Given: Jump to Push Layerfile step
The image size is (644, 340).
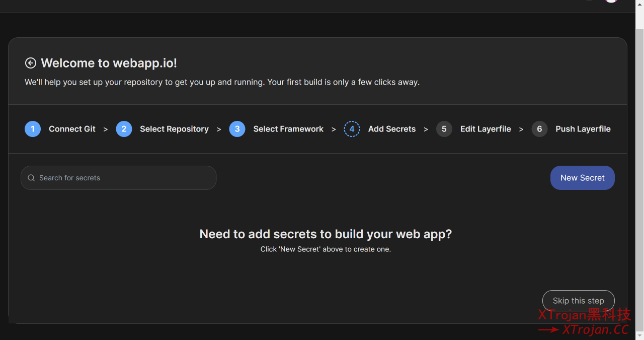Looking at the screenshot, I should [x=583, y=129].
